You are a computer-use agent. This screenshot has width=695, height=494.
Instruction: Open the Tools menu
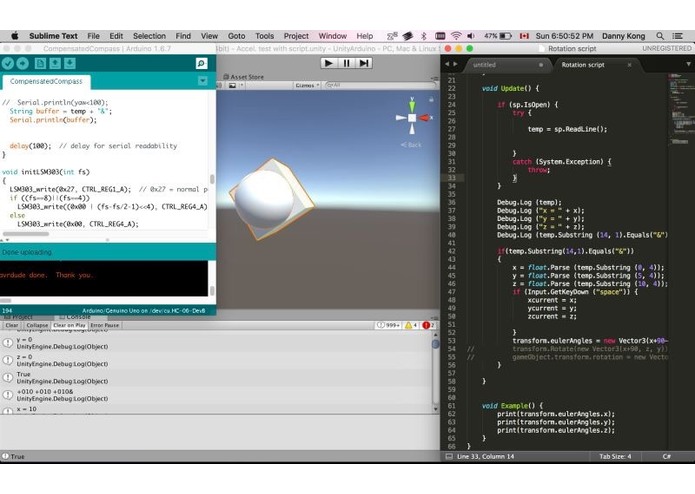click(265, 36)
